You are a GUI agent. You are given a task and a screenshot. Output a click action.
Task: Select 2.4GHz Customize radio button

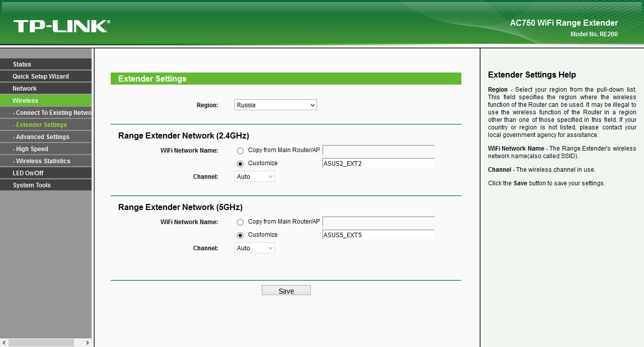240,164
